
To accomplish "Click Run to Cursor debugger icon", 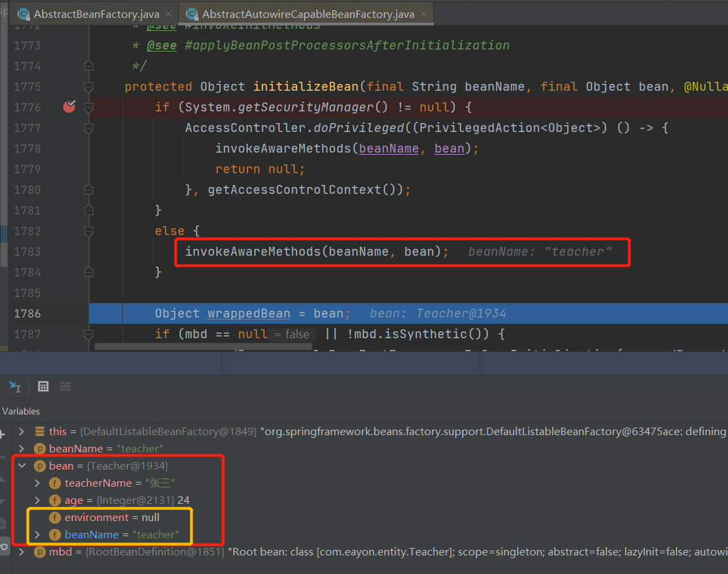I will [15, 386].
